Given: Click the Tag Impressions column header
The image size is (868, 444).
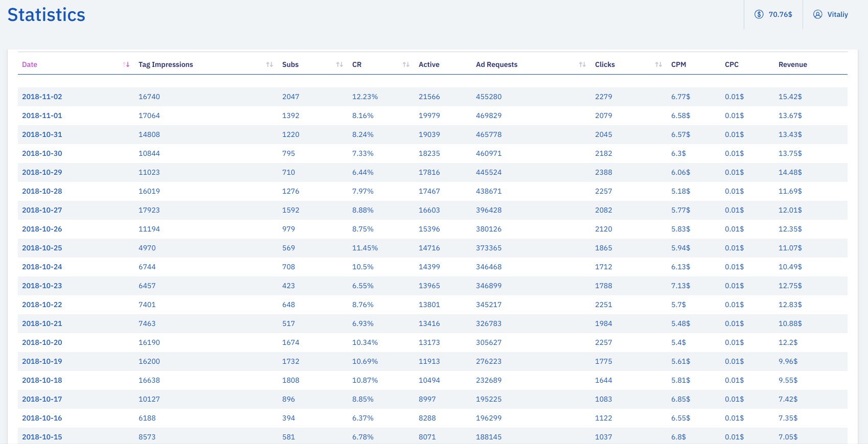Looking at the screenshot, I should tap(166, 64).
